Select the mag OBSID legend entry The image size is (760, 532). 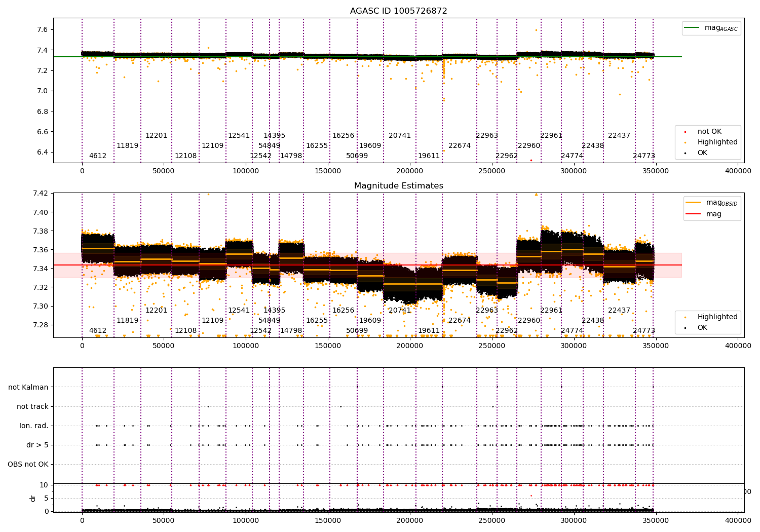pyautogui.click(x=712, y=203)
